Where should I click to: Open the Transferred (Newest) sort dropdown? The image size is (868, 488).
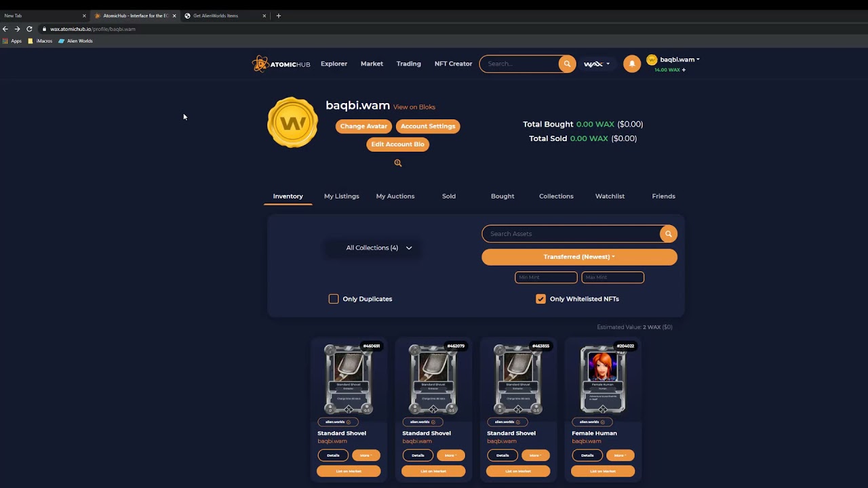point(579,257)
